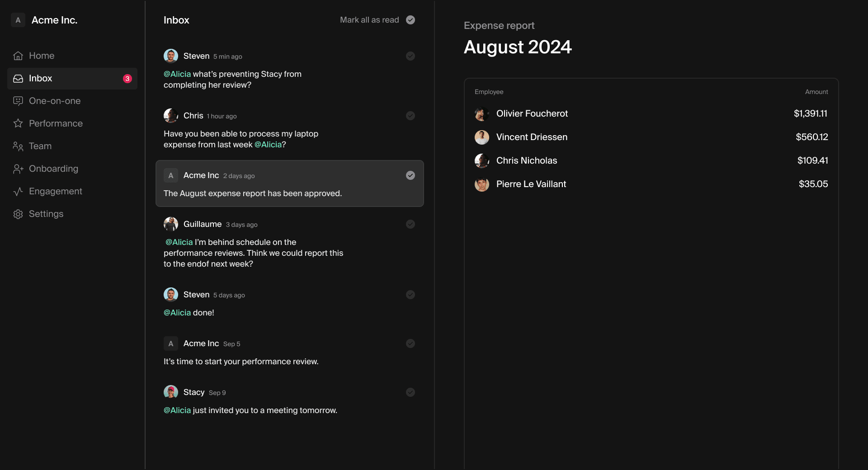
Task: Click the Inbox envelope icon
Action: [x=18, y=78]
